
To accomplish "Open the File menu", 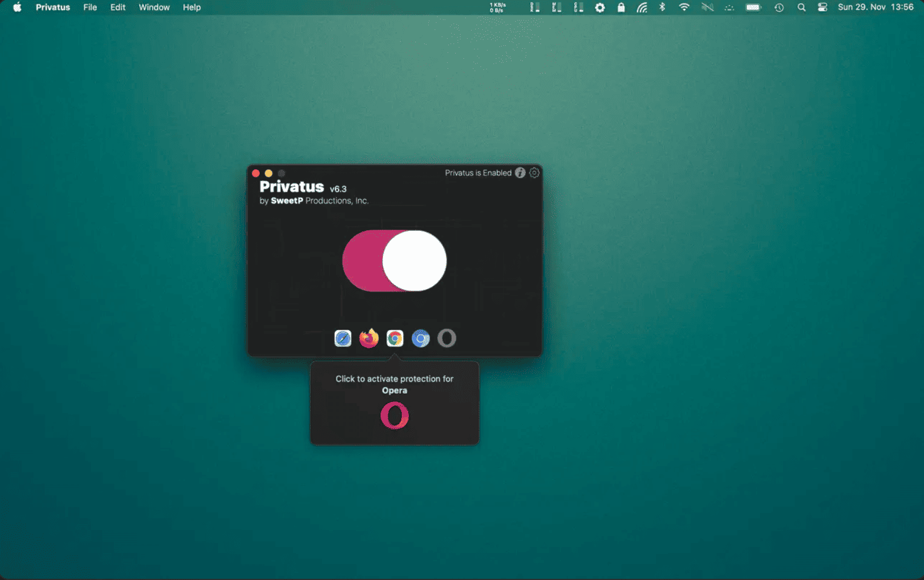I will tap(90, 7).
